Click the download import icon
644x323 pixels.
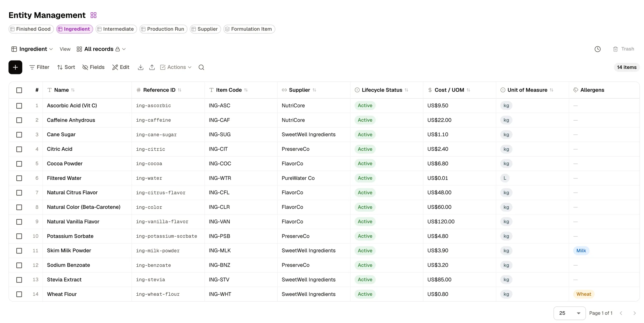[140, 67]
